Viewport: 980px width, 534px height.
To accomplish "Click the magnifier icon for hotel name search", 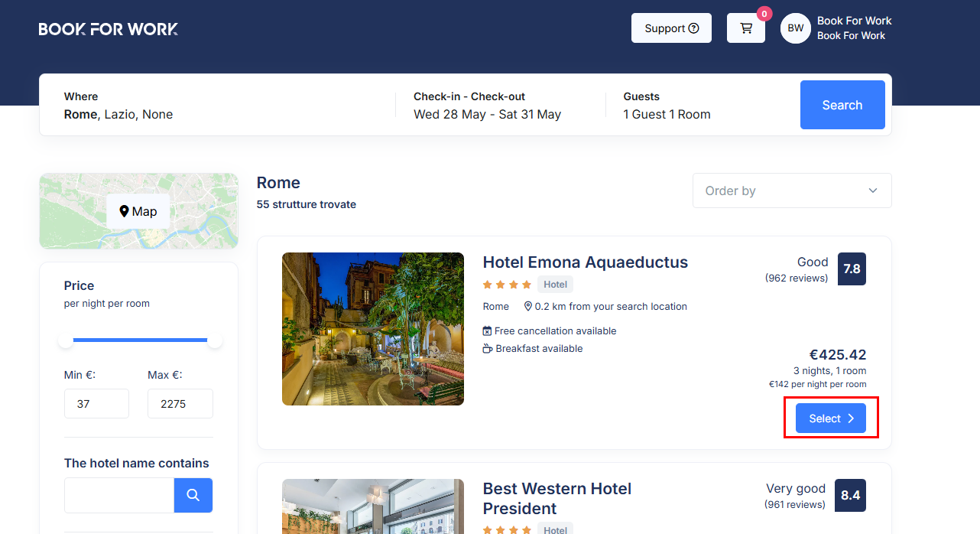I will coord(193,495).
